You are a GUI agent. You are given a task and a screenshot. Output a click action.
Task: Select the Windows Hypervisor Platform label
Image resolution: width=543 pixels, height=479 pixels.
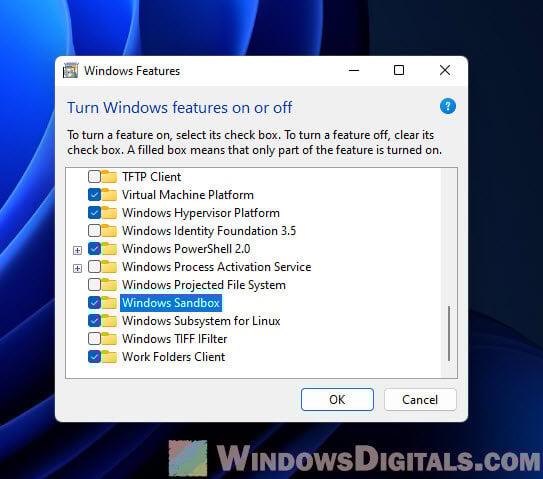201,213
